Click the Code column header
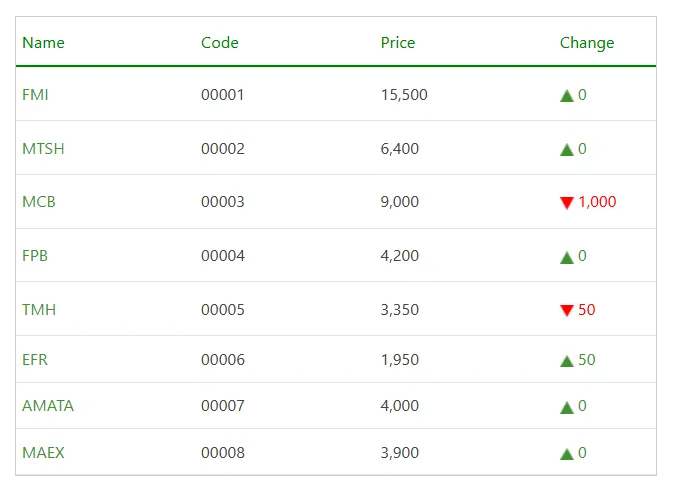This screenshot has width=674, height=491. click(220, 43)
